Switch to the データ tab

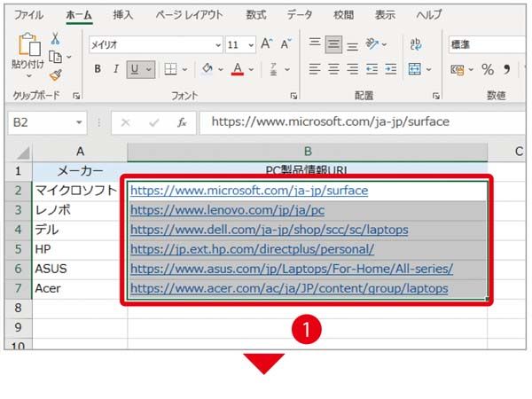(x=300, y=15)
